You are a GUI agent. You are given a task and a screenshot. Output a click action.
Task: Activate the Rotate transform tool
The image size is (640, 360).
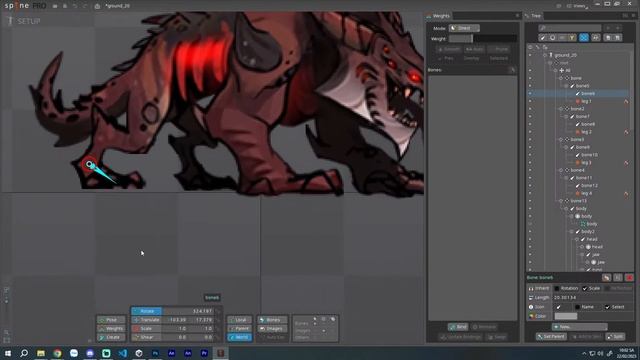tap(147, 311)
